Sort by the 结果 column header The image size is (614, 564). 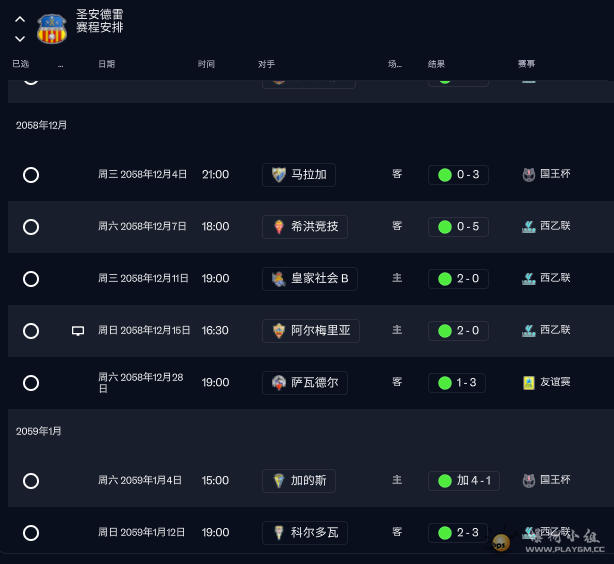(x=436, y=64)
